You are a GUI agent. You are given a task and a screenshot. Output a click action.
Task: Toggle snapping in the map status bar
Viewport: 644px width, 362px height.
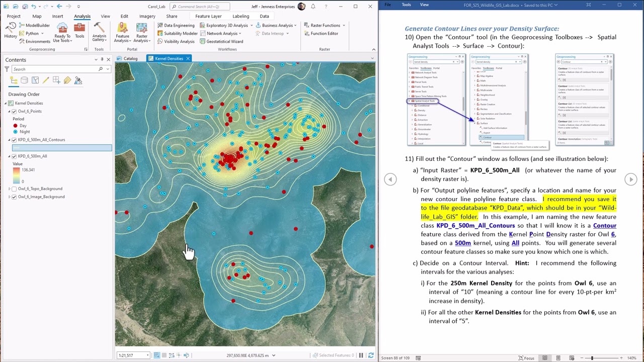click(x=156, y=355)
